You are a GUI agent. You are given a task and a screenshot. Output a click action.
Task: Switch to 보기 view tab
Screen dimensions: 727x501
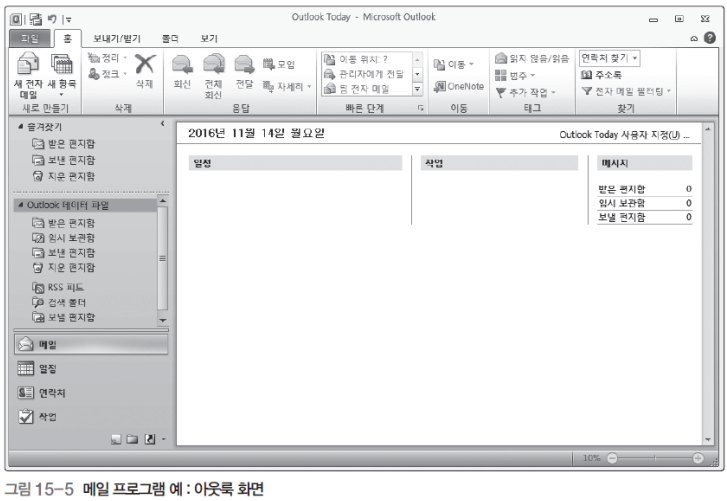(209, 39)
